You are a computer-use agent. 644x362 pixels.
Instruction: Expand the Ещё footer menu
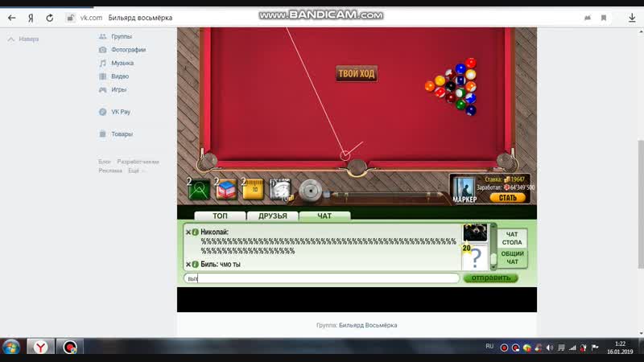[135, 171]
